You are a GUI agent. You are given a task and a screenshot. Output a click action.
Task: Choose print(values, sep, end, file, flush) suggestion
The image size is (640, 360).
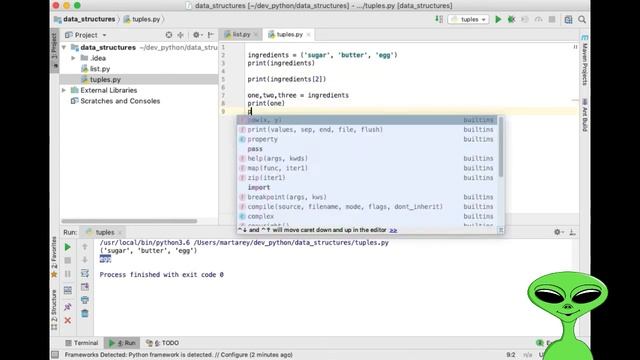(367, 129)
